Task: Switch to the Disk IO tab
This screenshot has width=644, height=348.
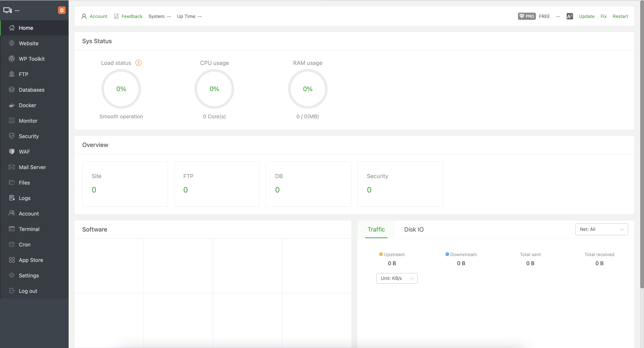Action: (414, 229)
